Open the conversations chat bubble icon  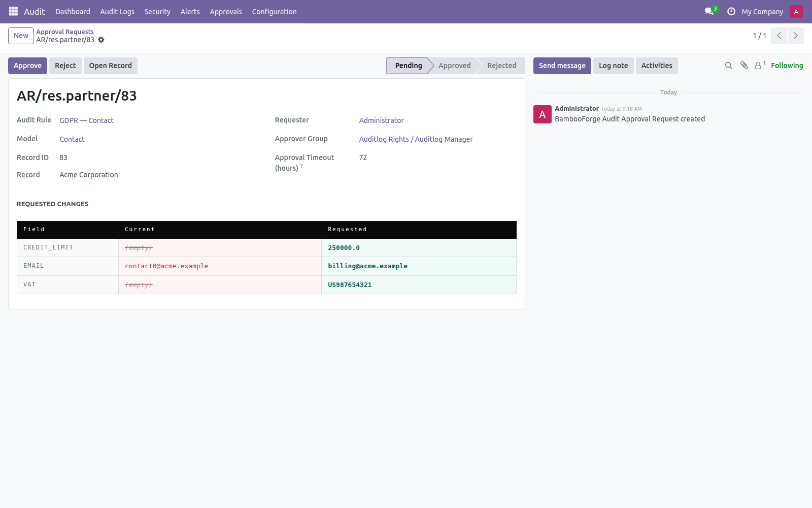click(x=709, y=11)
